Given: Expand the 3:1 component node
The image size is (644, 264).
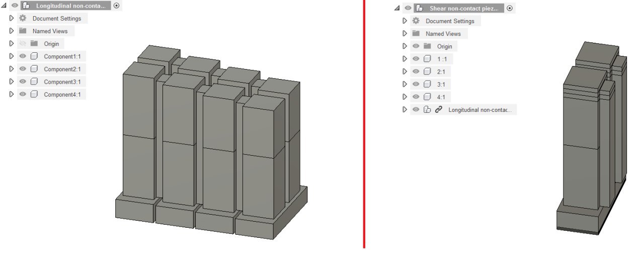Looking at the screenshot, I should click(405, 84).
